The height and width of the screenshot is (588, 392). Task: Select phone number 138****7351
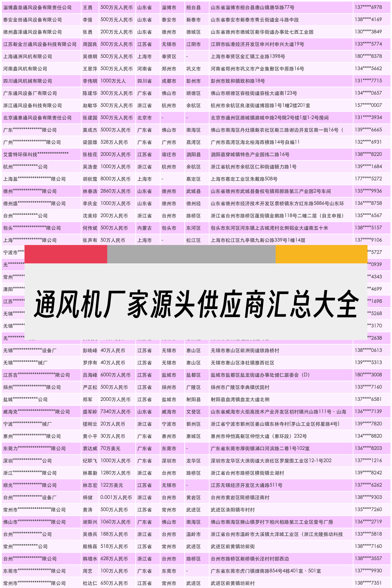click(368, 583)
